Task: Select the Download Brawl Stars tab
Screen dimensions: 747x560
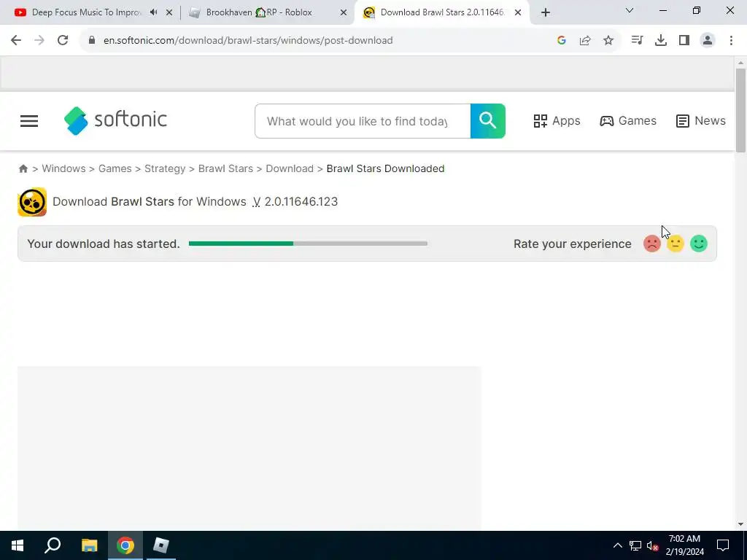Action: tap(442, 12)
